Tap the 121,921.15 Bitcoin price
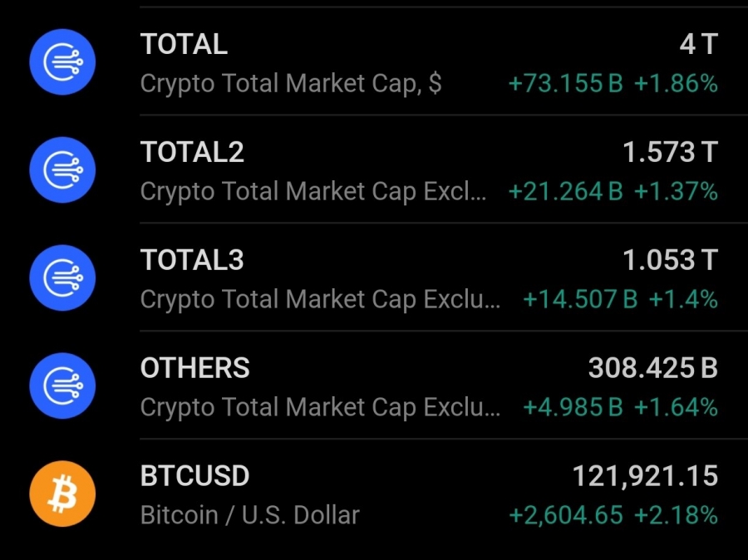This screenshot has width=748, height=560. 644,476
